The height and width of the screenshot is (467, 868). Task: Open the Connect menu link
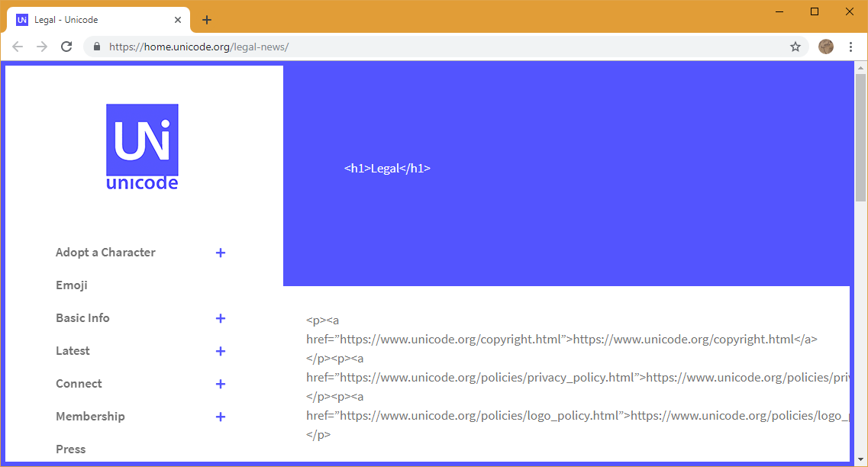click(79, 384)
